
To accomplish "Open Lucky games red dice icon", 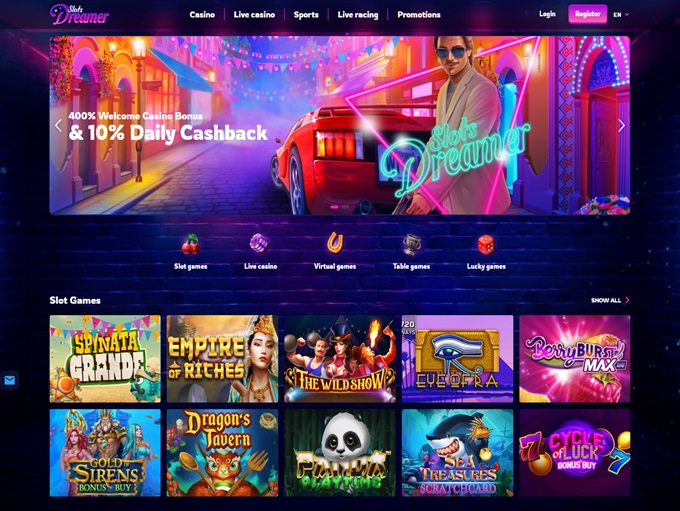I will pyautogui.click(x=486, y=245).
